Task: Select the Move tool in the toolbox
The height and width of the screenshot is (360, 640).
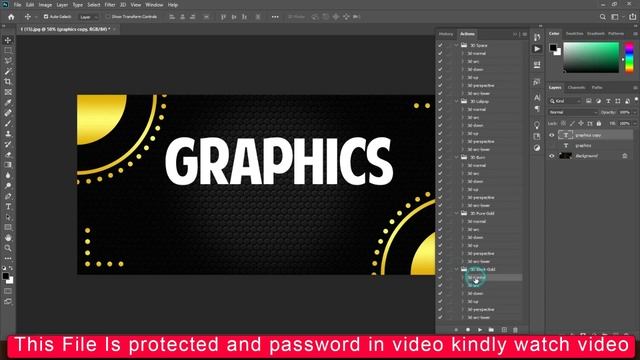Action: pyautogui.click(x=8, y=40)
